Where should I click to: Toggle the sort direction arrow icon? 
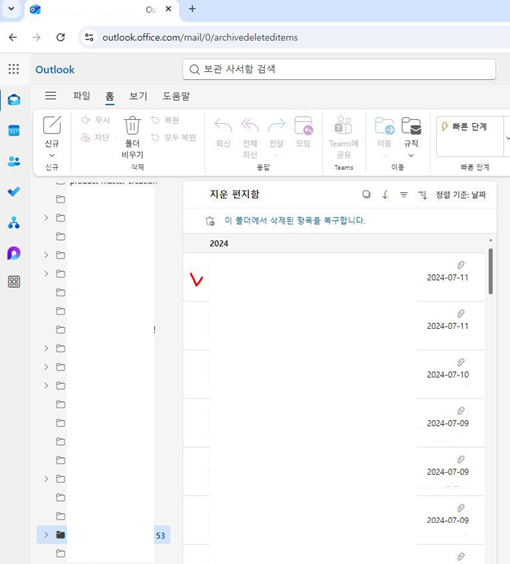point(385,195)
